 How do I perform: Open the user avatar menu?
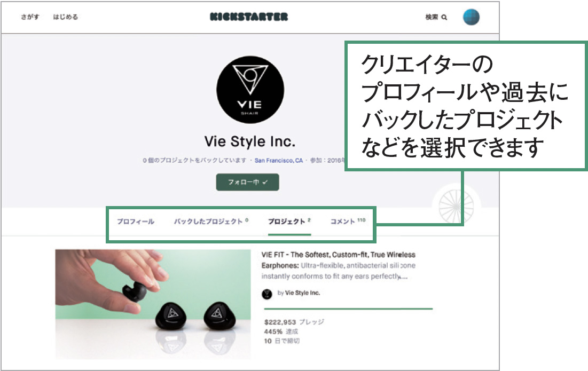click(472, 17)
